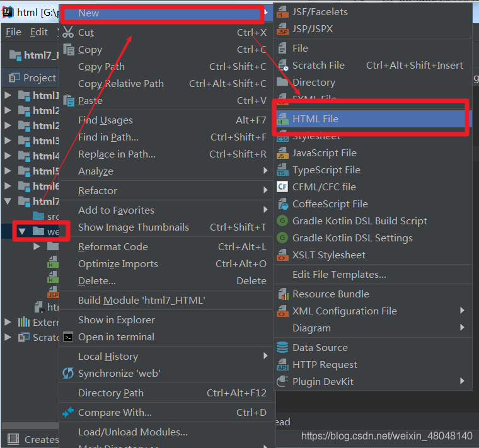
Task: Click the Open in terminal icon
Action: pyautogui.click(x=68, y=337)
